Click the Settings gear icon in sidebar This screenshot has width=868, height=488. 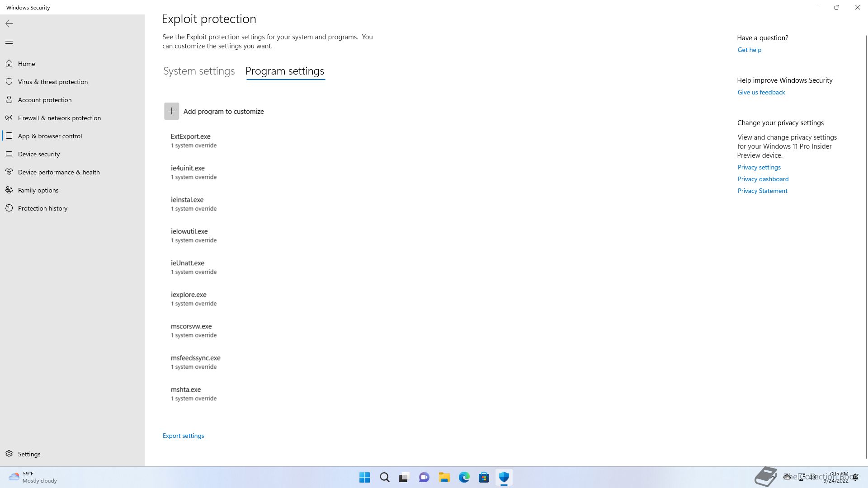click(x=9, y=454)
